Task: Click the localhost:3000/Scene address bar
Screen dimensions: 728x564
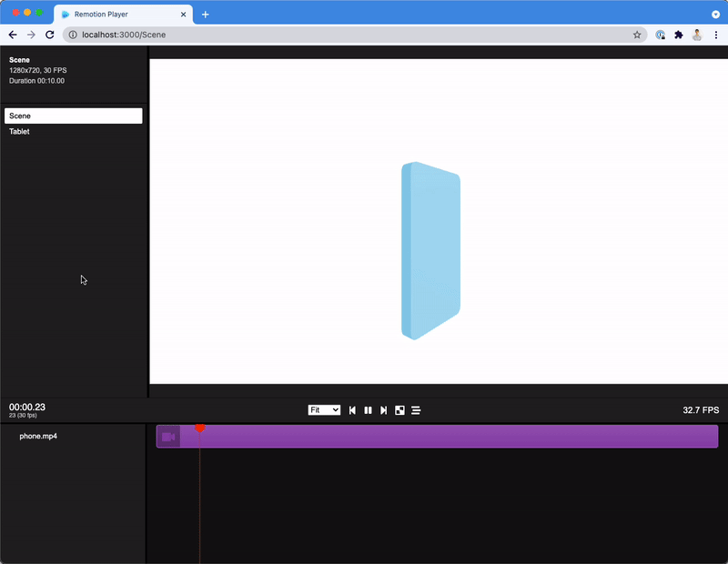Action: coord(355,35)
